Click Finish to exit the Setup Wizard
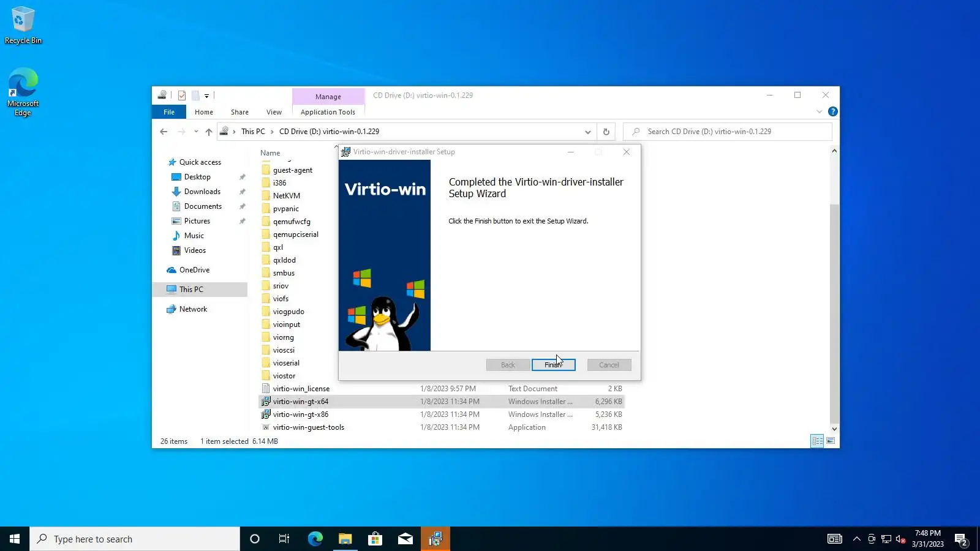Viewport: 980px width, 551px height. 554,365
